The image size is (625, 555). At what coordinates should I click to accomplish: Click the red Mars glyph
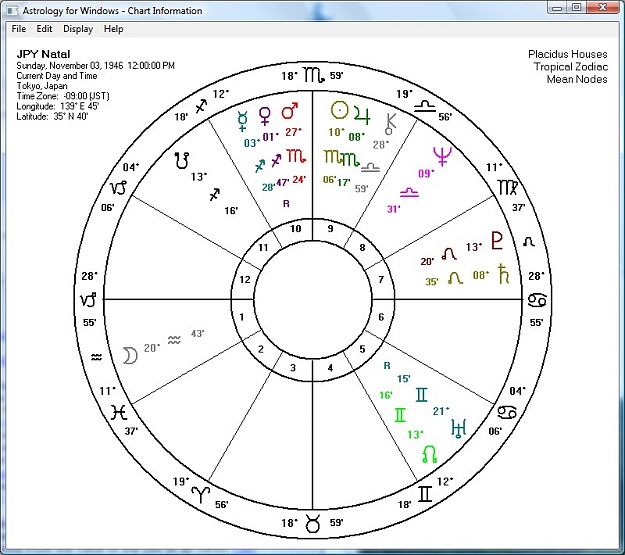point(290,111)
